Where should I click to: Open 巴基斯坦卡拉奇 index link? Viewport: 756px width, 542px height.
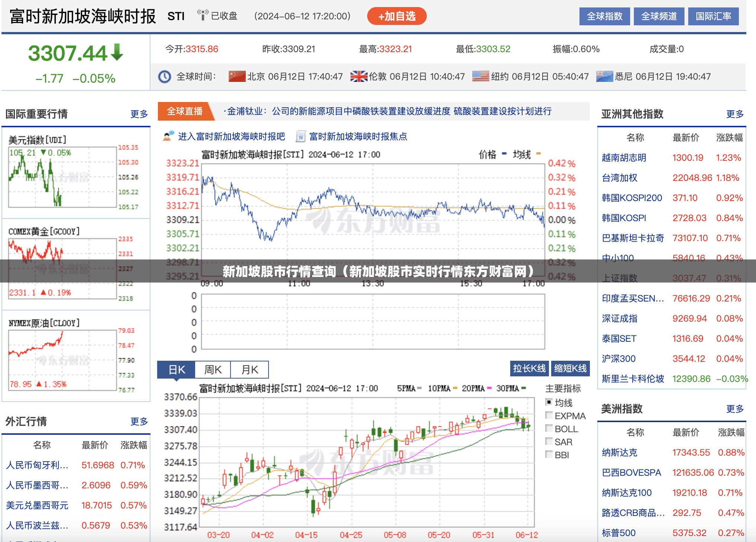(633, 238)
